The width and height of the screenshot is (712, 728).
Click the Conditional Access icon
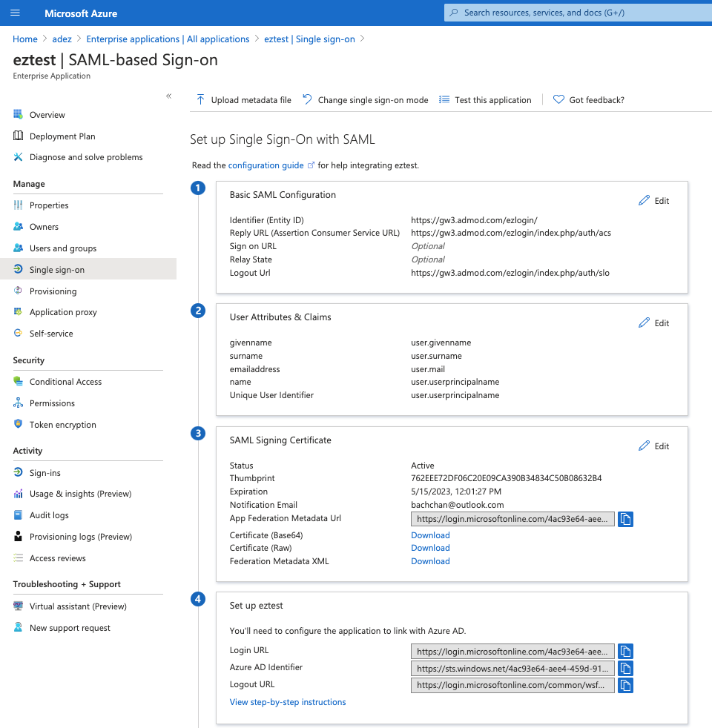point(18,381)
